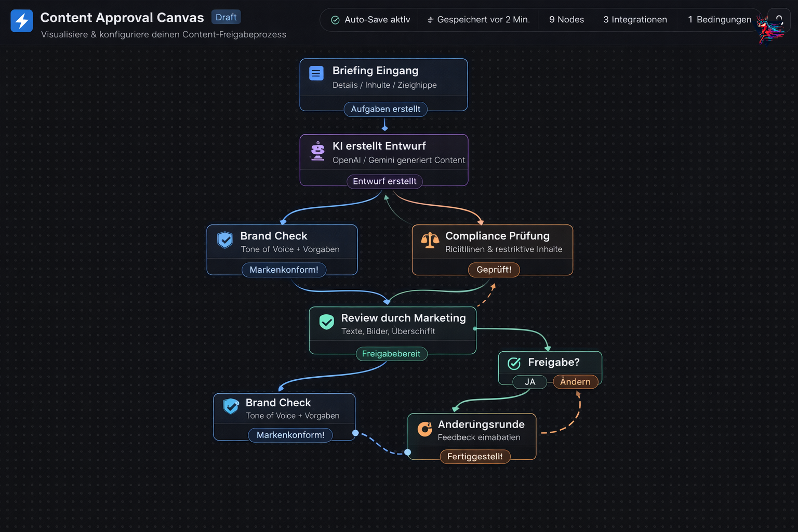Viewport: 798px width, 532px height.
Task: Click the lightning bolt app logo
Action: point(21,21)
